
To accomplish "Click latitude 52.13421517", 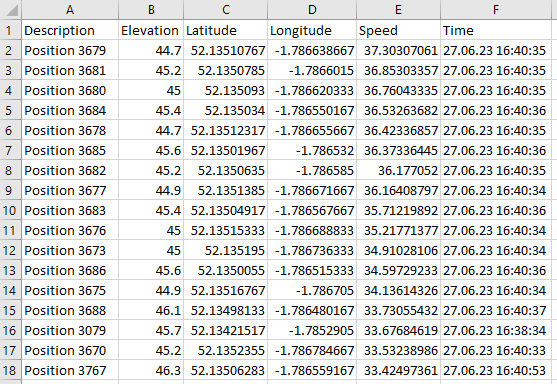I will [x=226, y=330].
